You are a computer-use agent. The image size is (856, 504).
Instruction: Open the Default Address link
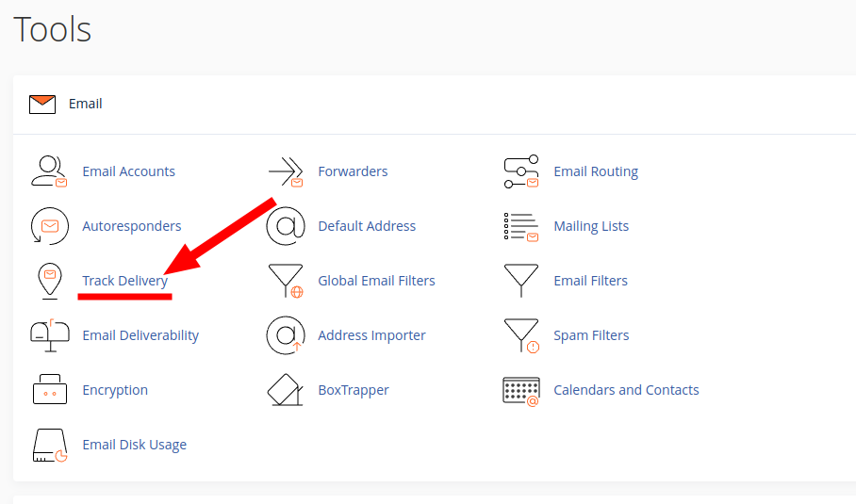(x=367, y=226)
